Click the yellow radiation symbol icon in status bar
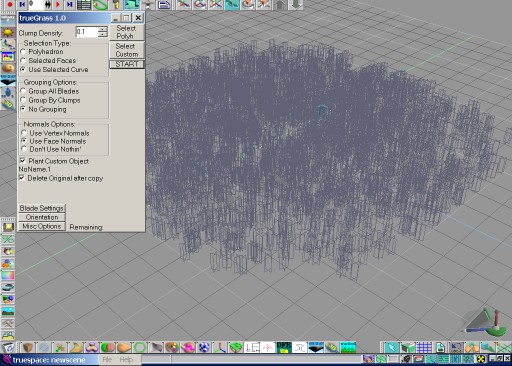Image resolution: width=512 pixels, height=366 pixels. (481, 359)
